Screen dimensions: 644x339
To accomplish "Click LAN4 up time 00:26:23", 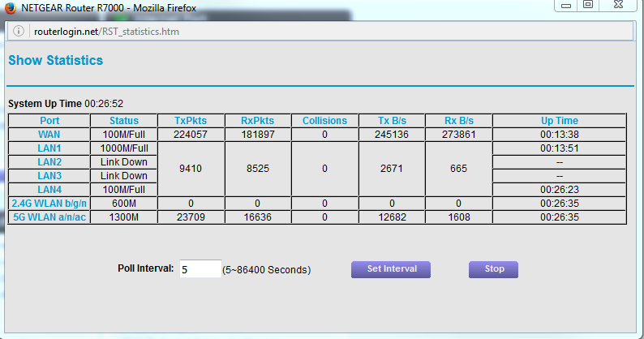I will pyautogui.click(x=560, y=190).
